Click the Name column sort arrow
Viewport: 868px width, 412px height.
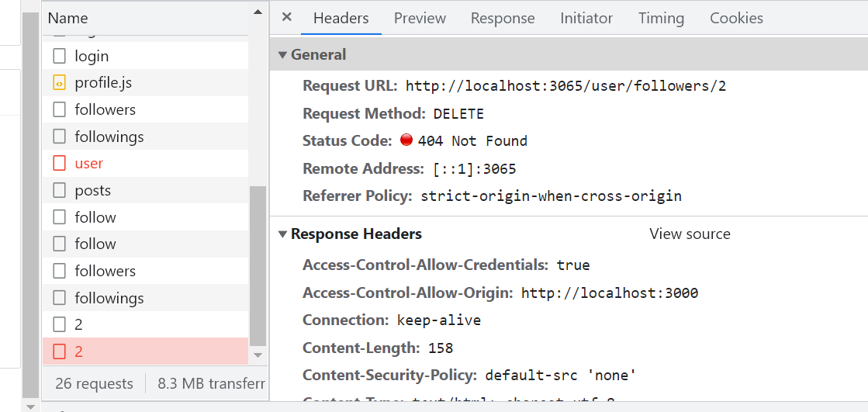click(x=258, y=12)
